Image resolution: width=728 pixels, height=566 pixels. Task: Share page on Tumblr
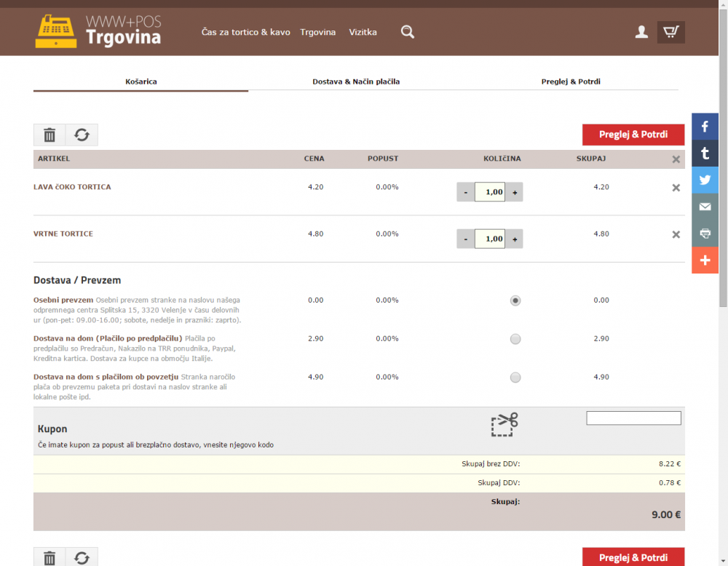705,154
